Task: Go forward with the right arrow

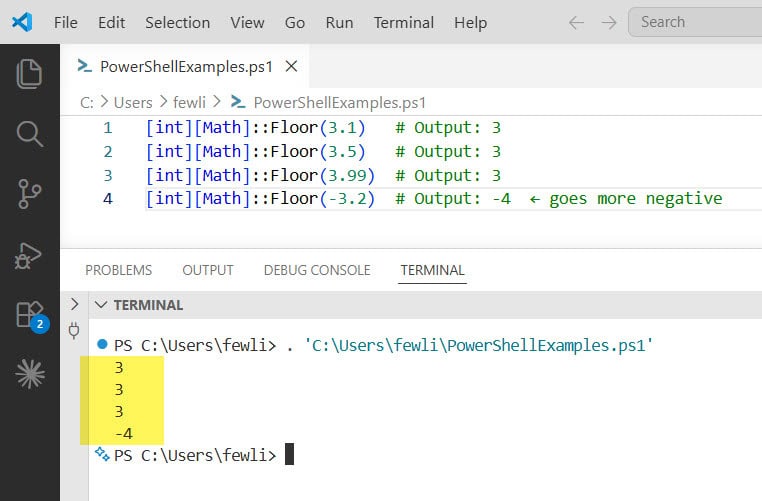Action: pyautogui.click(x=608, y=22)
